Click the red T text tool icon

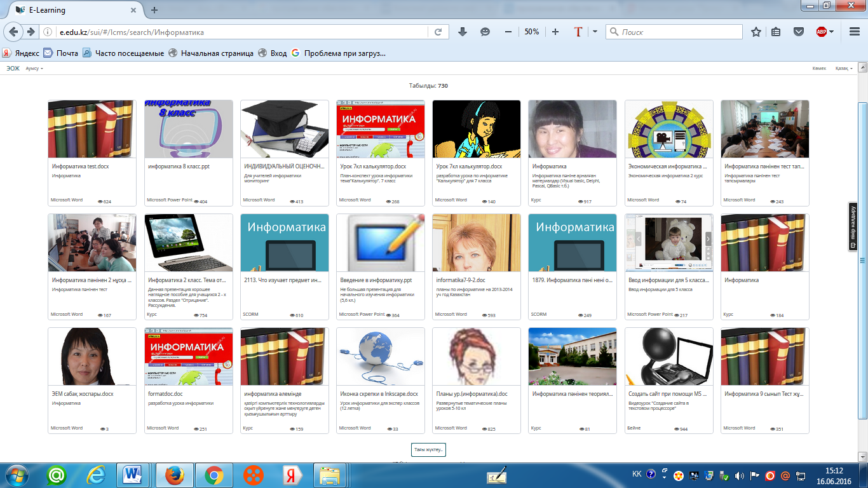pos(578,32)
